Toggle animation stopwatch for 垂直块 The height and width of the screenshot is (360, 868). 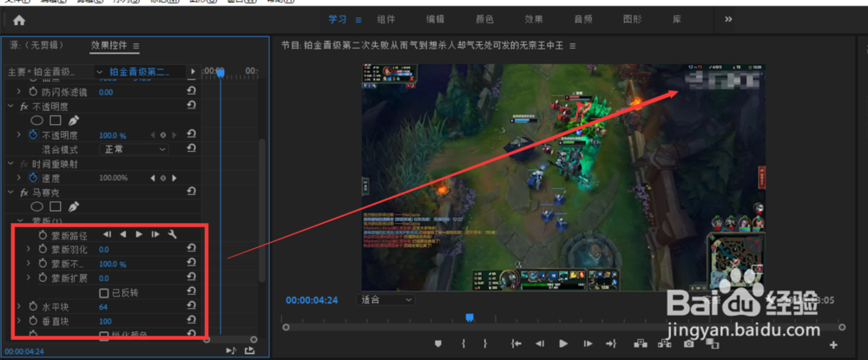click(33, 321)
